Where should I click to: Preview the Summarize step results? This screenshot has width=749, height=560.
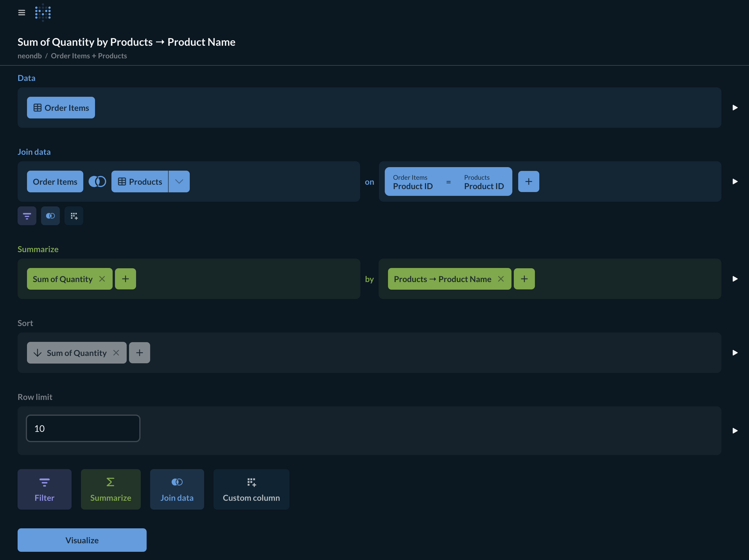click(735, 279)
